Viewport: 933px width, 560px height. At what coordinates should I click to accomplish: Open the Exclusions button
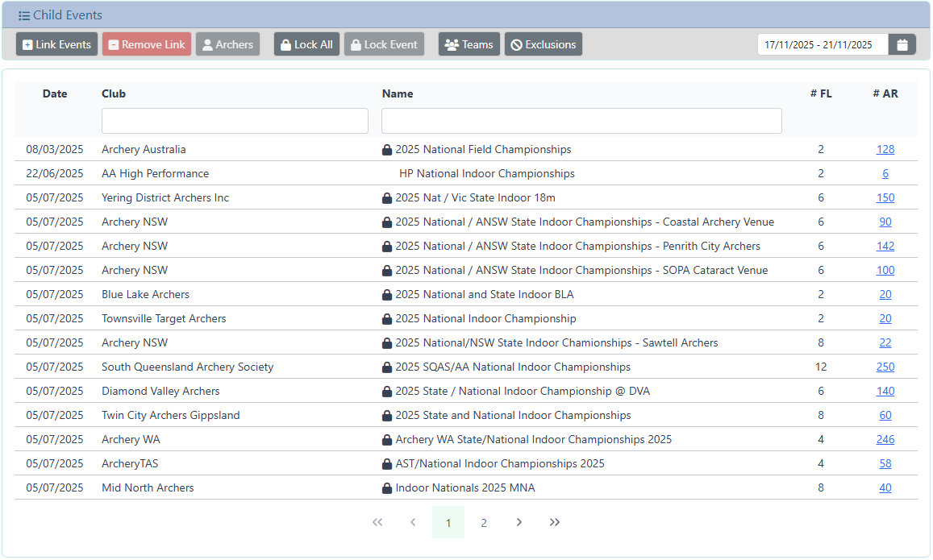(543, 45)
